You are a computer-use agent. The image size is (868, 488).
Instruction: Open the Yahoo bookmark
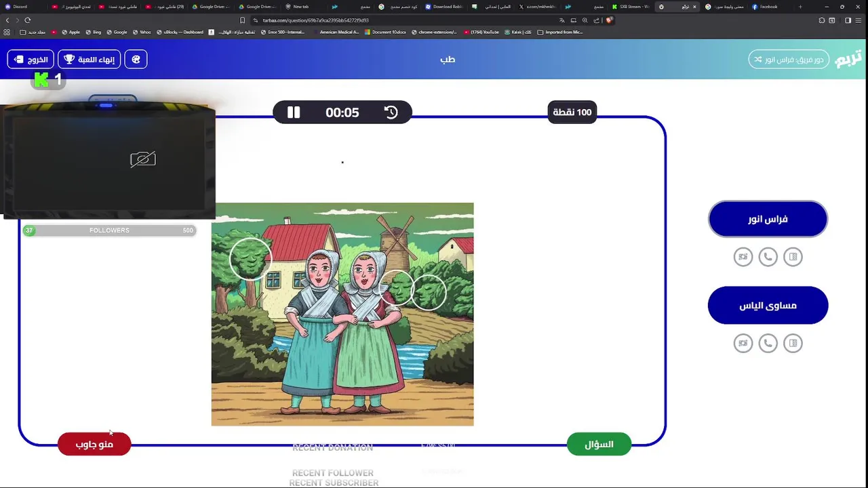coord(142,32)
